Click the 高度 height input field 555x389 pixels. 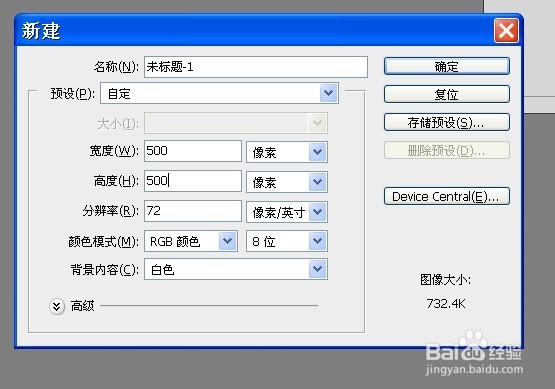tap(193, 181)
